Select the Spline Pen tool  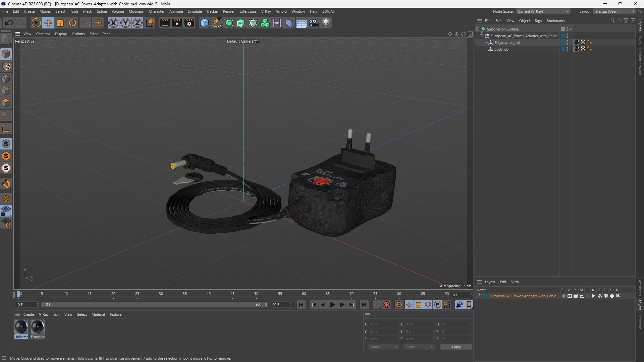point(217,23)
